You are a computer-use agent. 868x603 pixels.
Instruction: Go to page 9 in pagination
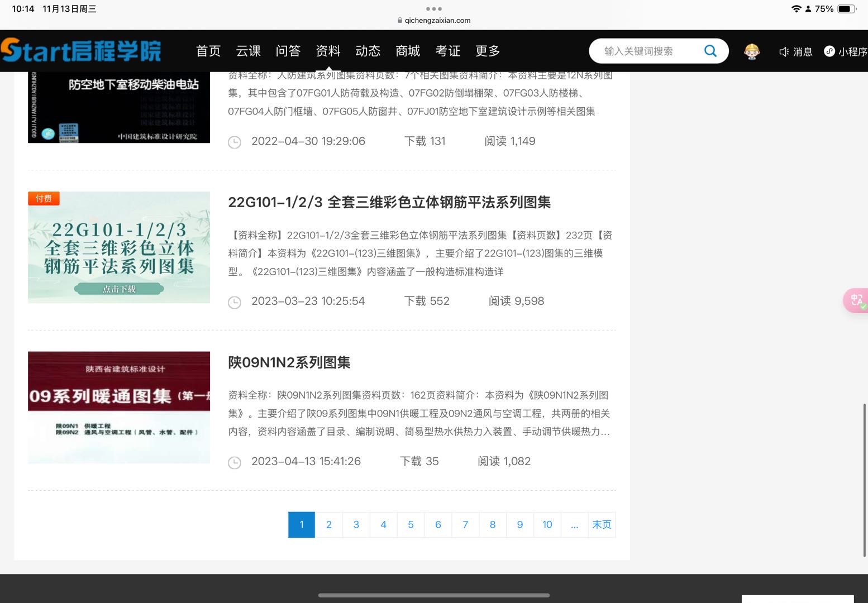click(520, 524)
